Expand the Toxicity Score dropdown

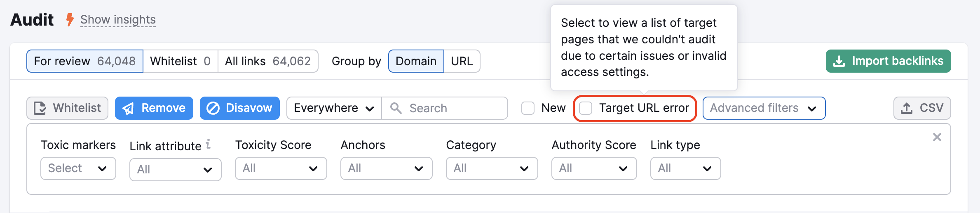tap(281, 168)
